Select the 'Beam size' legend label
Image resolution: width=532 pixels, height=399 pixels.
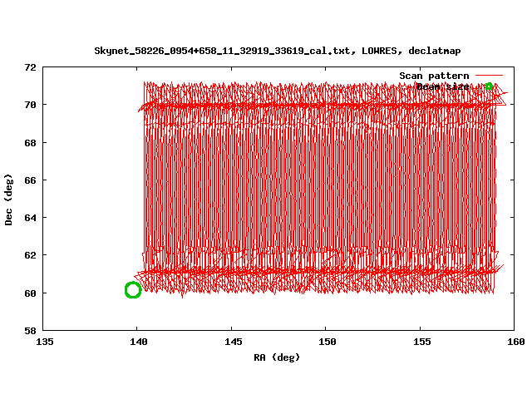(x=443, y=86)
